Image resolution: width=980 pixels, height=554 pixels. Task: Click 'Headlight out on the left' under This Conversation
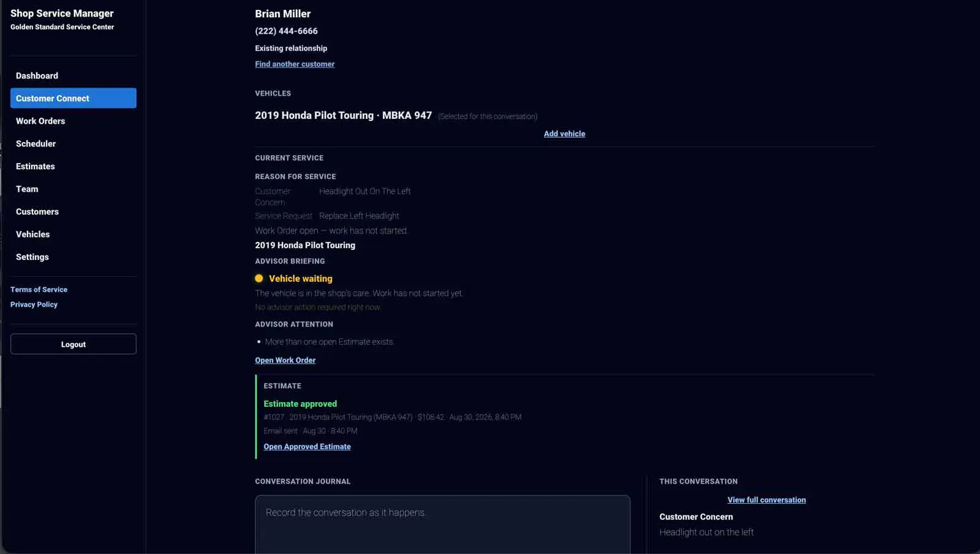coord(706,532)
